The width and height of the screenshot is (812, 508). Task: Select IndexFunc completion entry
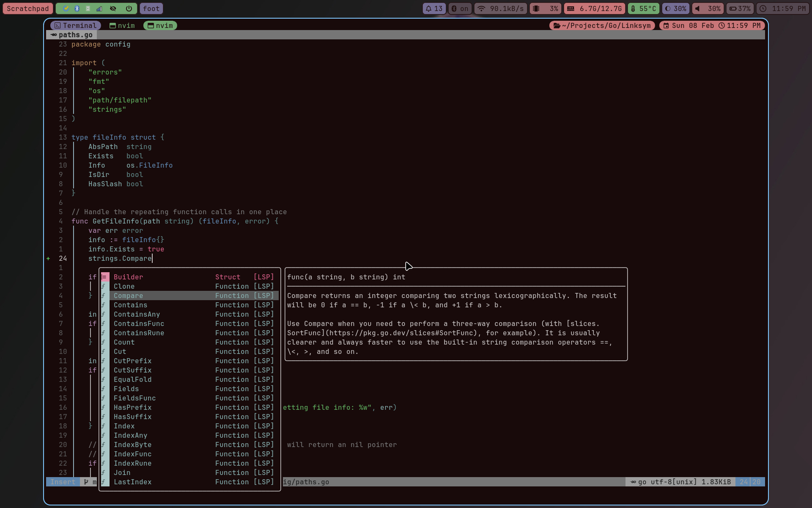pos(189,454)
